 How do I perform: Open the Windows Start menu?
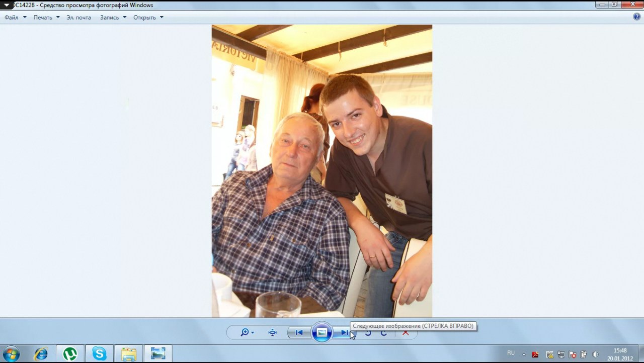click(11, 353)
